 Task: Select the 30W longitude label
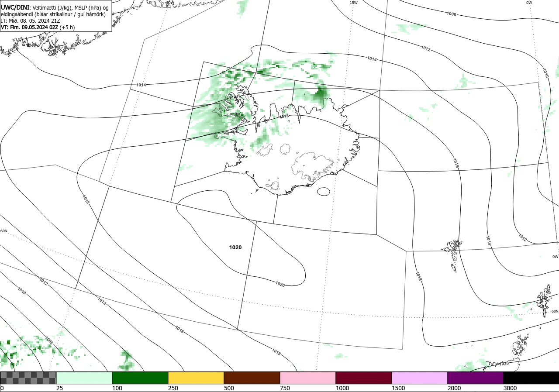coord(170,3)
